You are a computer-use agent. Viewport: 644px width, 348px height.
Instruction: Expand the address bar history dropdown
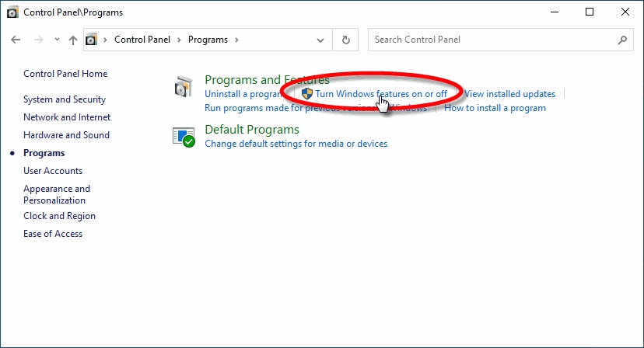click(x=321, y=40)
